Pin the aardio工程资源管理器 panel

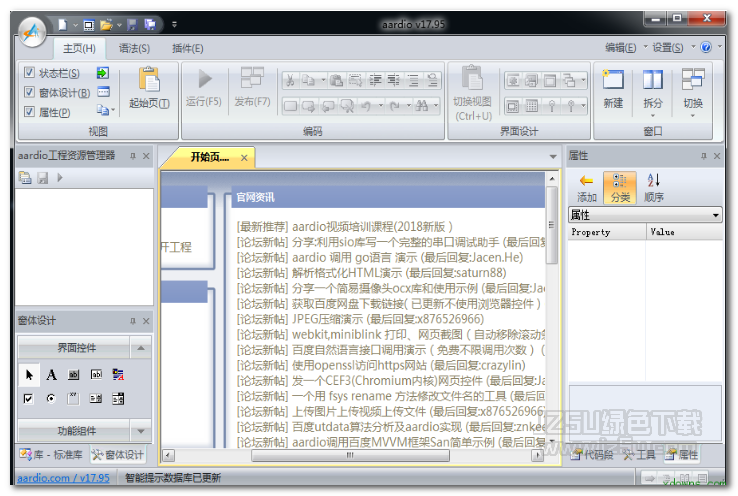(133, 156)
